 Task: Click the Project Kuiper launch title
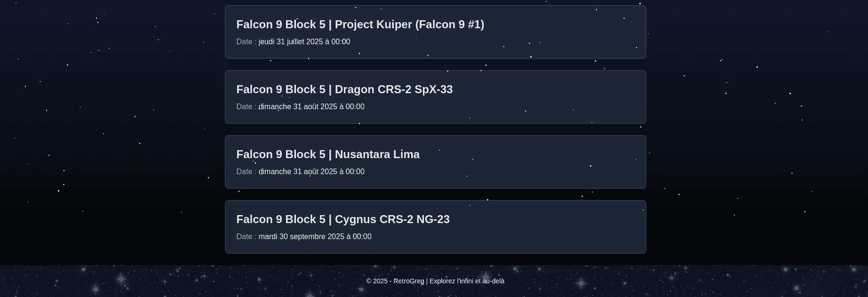[x=360, y=24]
